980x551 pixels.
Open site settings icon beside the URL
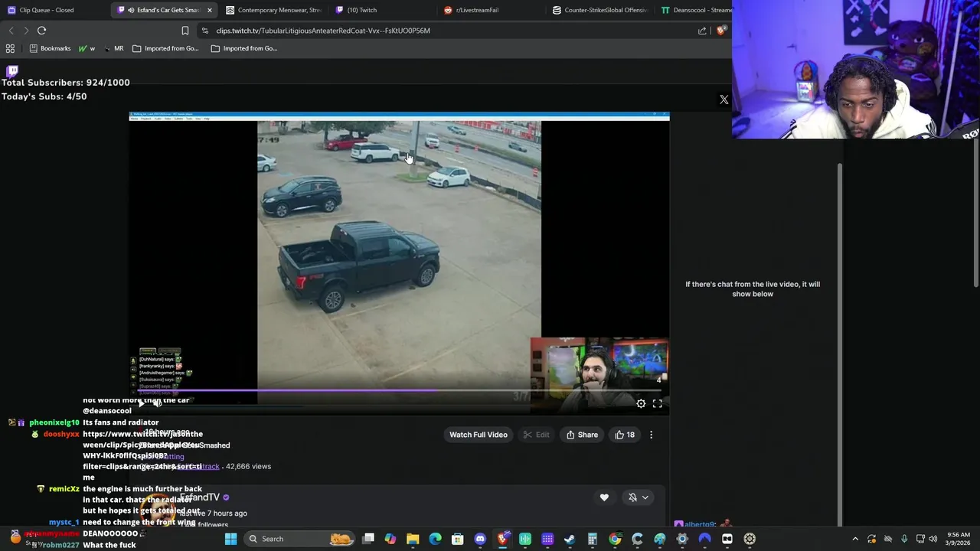point(204,31)
